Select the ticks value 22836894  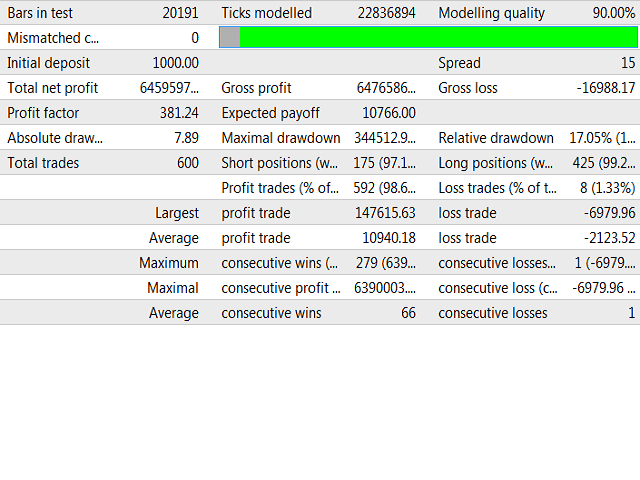pos(387,13)
